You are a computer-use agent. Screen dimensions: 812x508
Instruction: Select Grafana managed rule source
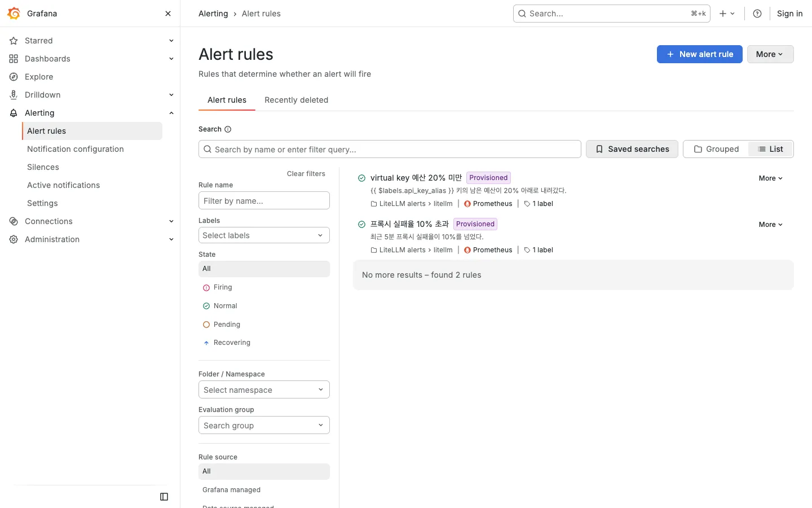(x=264, y=490)
